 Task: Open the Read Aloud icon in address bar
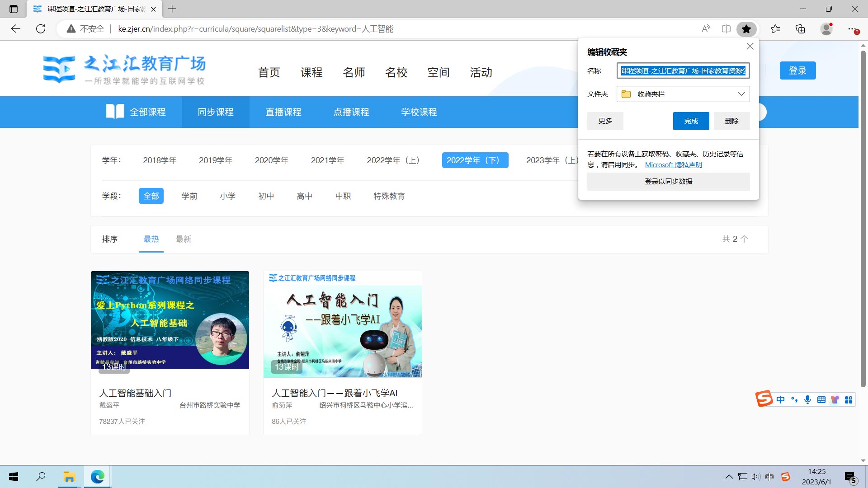pyautogui.click(x=706, y=29)
